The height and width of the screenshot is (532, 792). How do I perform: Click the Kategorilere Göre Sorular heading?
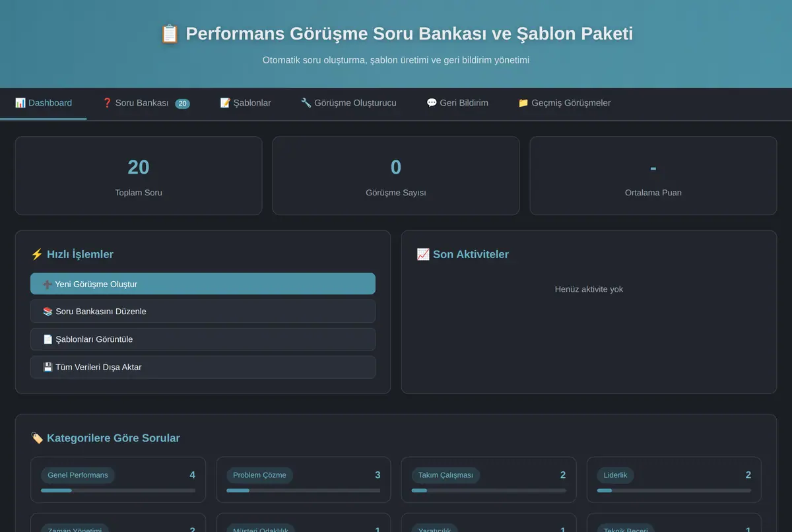(106, 438)
